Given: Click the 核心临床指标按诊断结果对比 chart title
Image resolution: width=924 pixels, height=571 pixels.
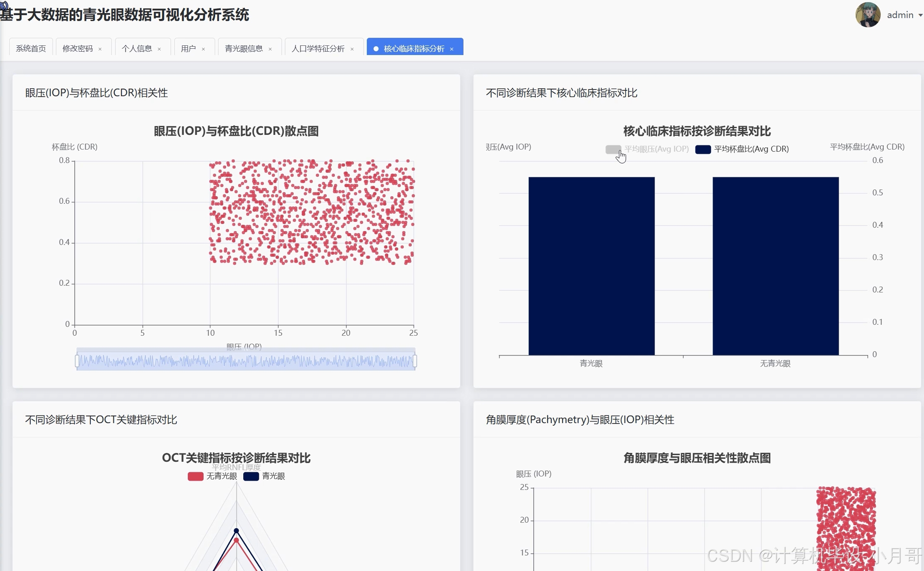Looking at the screenshot, I should [697, 131].
